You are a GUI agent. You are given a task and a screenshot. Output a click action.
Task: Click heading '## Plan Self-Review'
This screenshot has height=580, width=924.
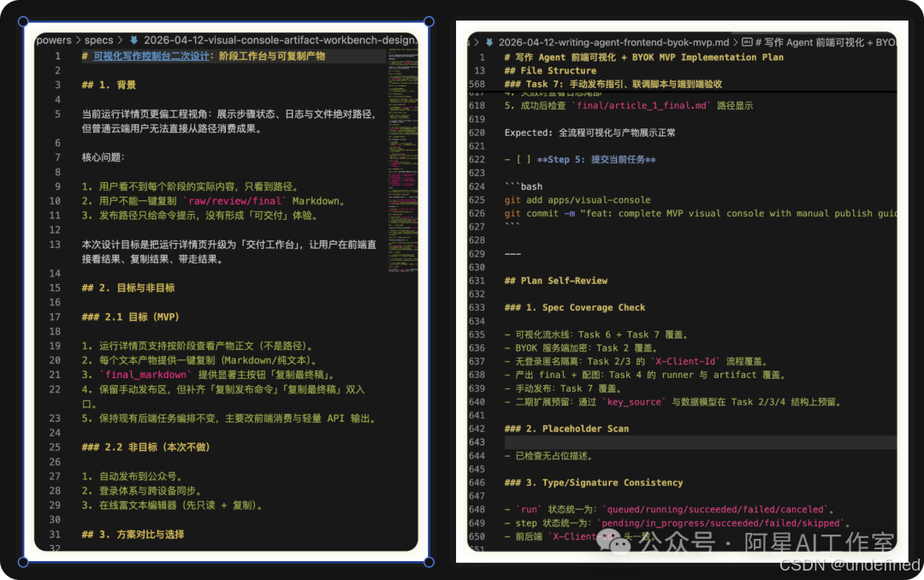(x=556, y=281)
